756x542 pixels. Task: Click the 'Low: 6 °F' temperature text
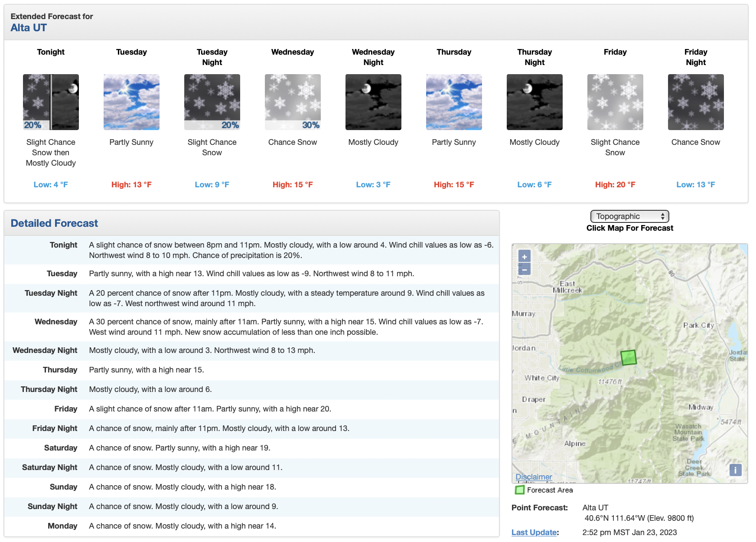click(x=534, y=185)
